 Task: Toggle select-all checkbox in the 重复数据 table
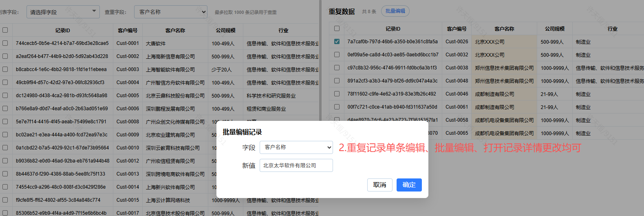pos(337,29)
